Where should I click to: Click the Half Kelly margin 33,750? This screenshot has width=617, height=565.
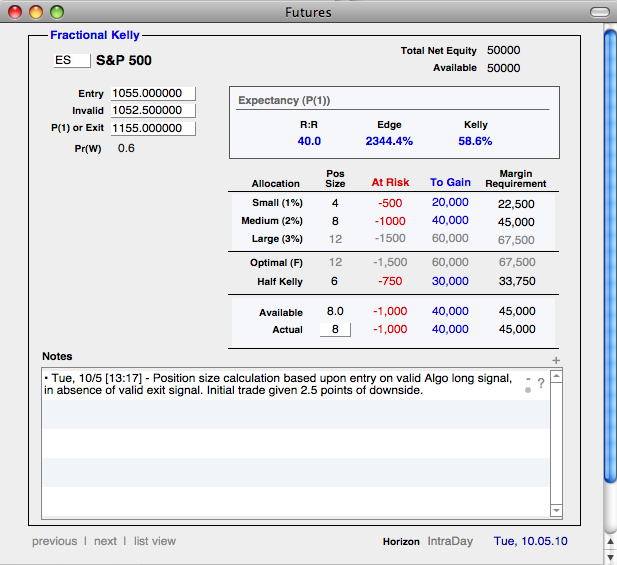517,281
